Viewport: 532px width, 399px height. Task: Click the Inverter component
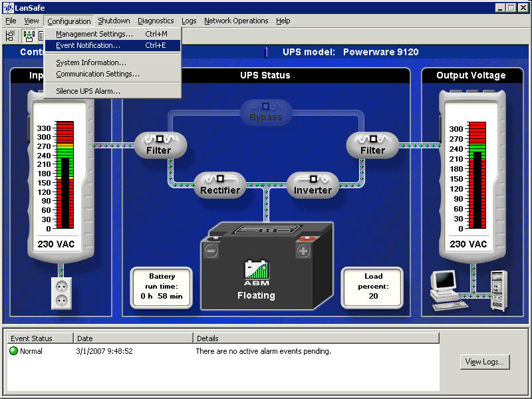tap(313, 185)
